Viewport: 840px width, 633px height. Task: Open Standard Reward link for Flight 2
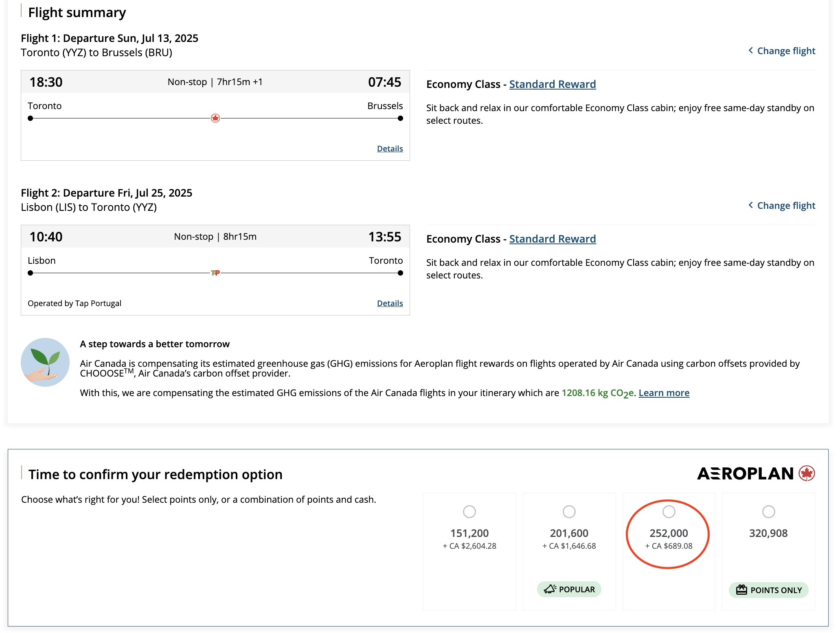tap(552, 239)
